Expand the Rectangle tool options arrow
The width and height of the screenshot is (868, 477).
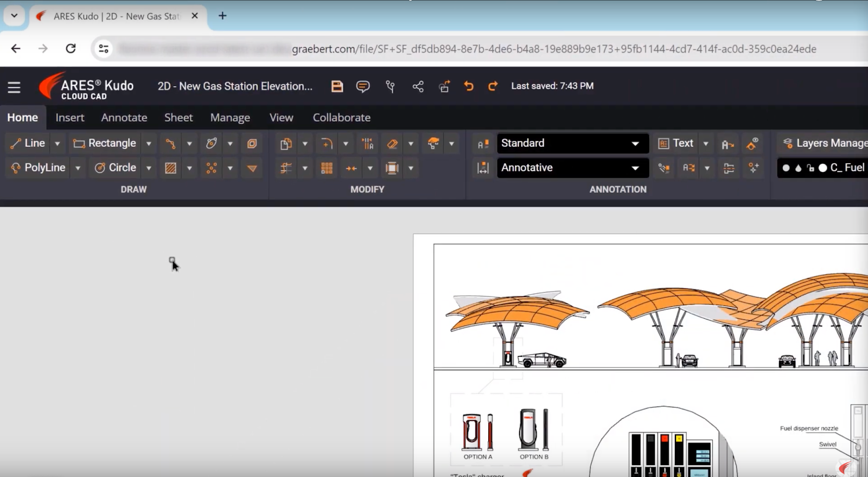click(x=149, y=144)
